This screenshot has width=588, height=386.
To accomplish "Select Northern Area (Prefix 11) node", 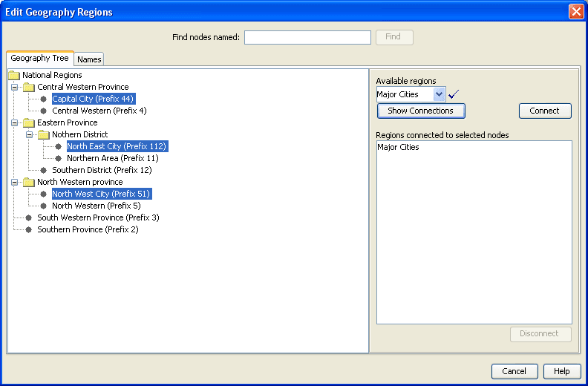I will tap(113, 158).
